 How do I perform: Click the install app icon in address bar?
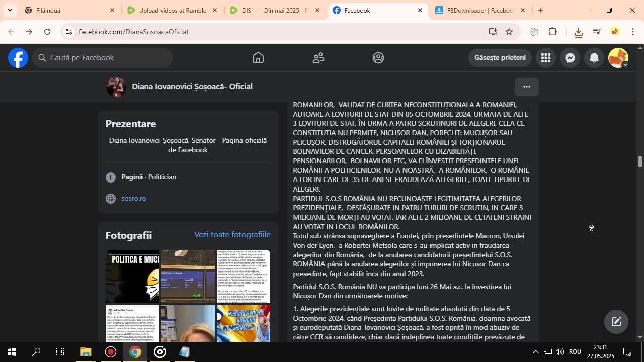[493, 32]
